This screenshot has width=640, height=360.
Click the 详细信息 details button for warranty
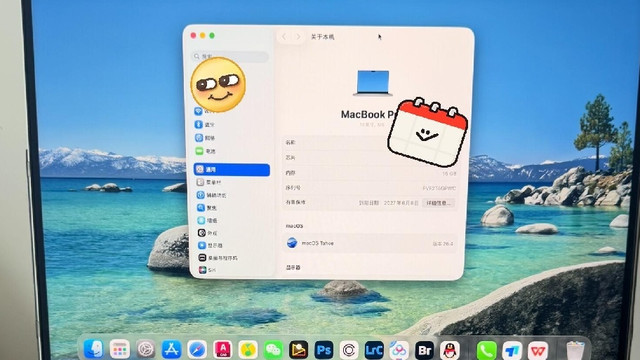(438, 203)
